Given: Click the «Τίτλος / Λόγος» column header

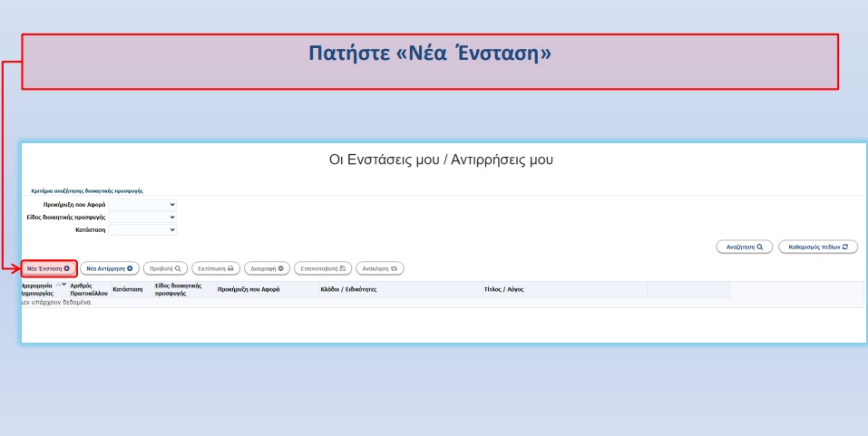Looking at the screenshot, I should tap(503, 289).
